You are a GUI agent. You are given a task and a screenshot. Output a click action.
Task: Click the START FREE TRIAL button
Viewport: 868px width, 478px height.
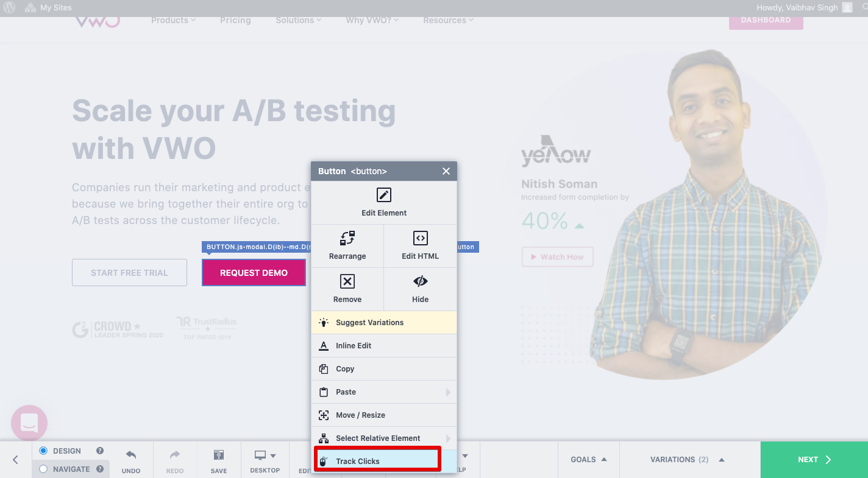[129, 273]
